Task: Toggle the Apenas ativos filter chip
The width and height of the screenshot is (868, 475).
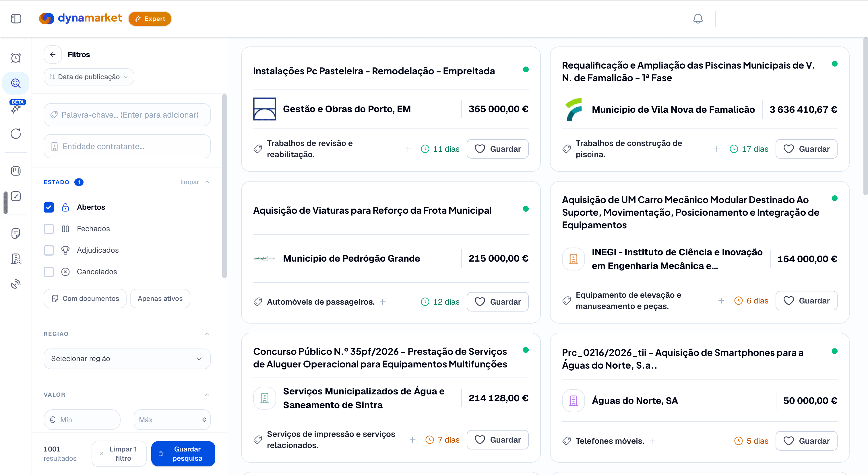Action: [x=160, y=298]
